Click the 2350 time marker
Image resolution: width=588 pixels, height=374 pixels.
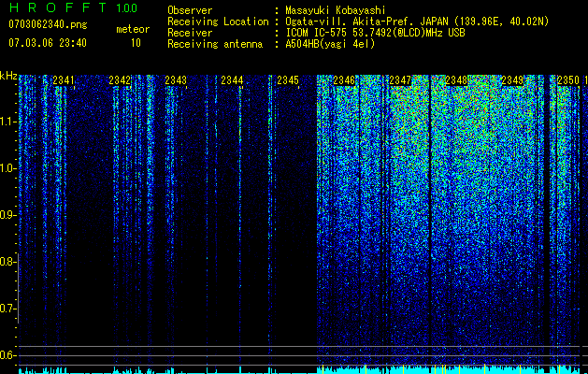pos(568,80)
